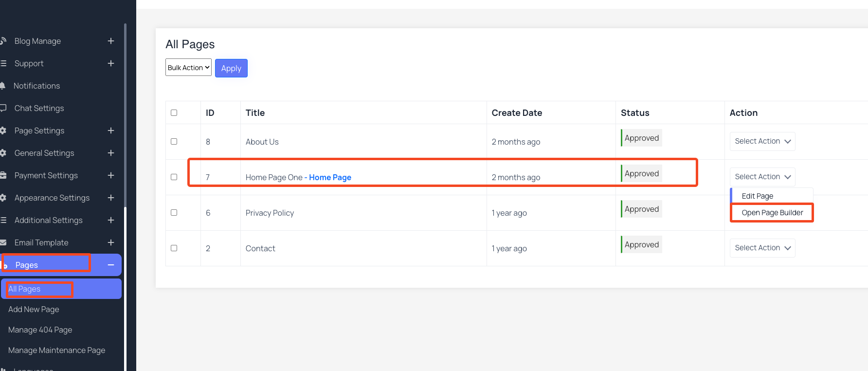
Task: Click the Email Template envelope icon
Action: click(2, 242)
